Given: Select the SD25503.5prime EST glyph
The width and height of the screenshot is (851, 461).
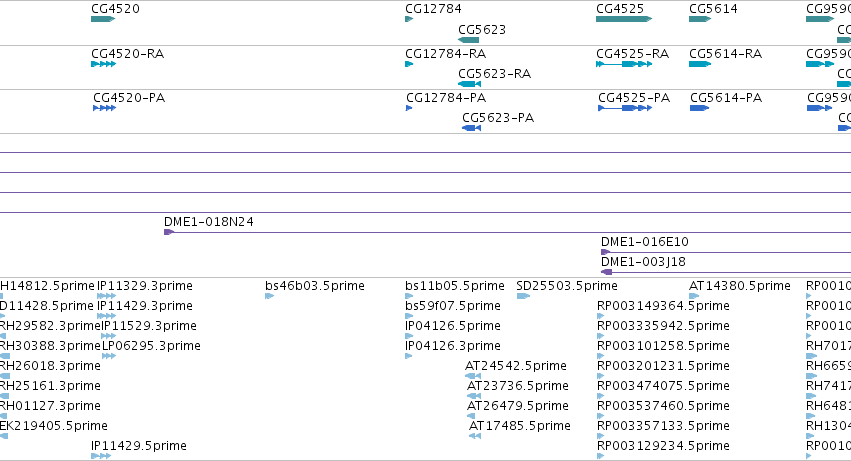Looking at the screenshot, I should 523,296.
